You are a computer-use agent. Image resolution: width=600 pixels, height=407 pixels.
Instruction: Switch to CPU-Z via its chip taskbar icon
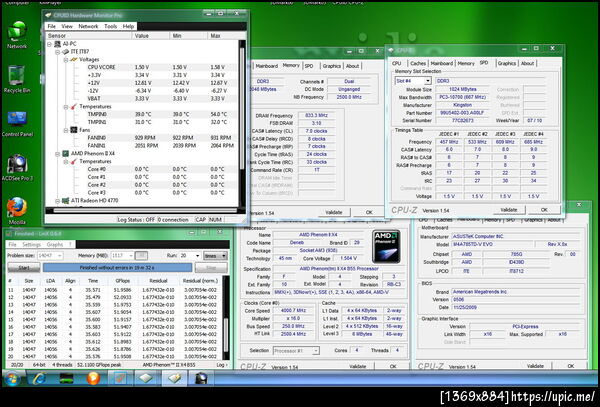[x=146, y=379]
